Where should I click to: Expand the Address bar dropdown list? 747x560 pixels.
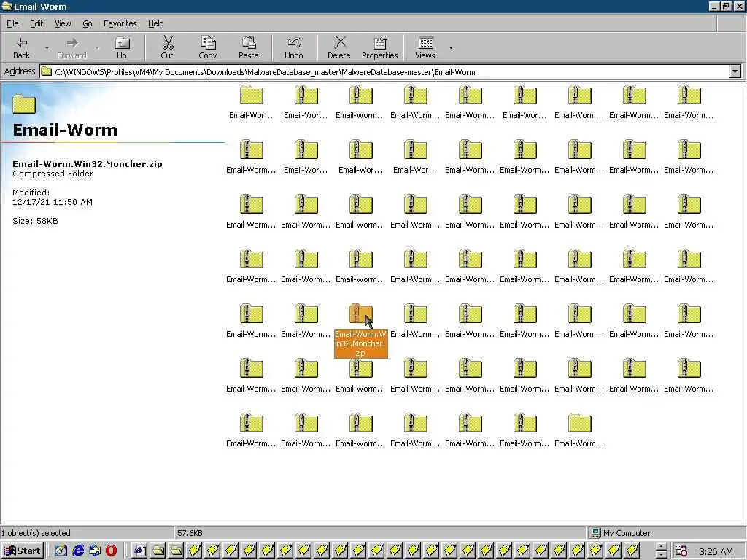click(x=735, y=72)
